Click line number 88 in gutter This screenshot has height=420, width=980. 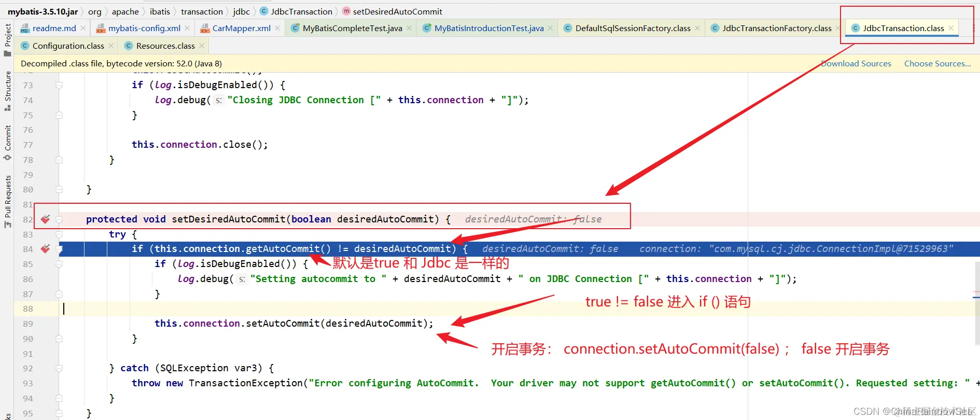tap(28, 309)
